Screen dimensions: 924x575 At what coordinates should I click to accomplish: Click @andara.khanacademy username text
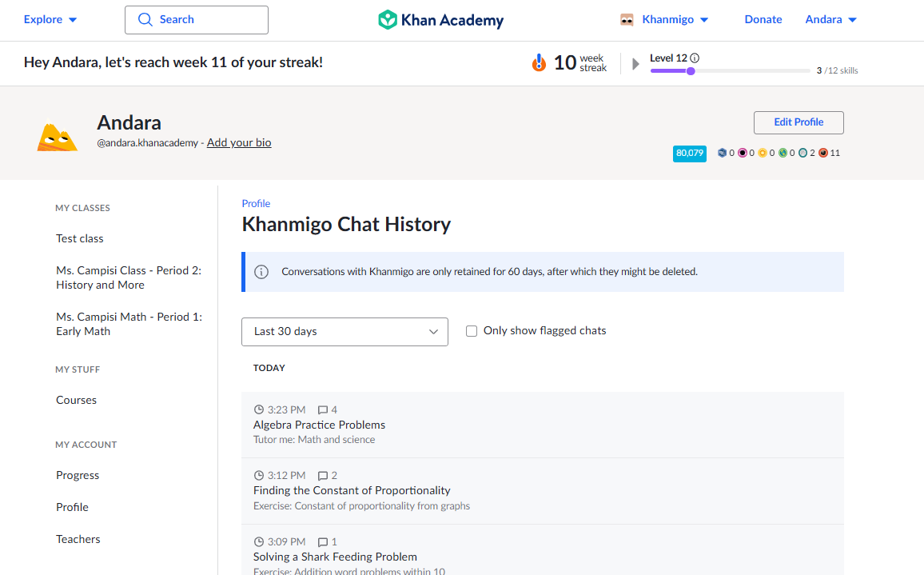[x=147, y=142]
